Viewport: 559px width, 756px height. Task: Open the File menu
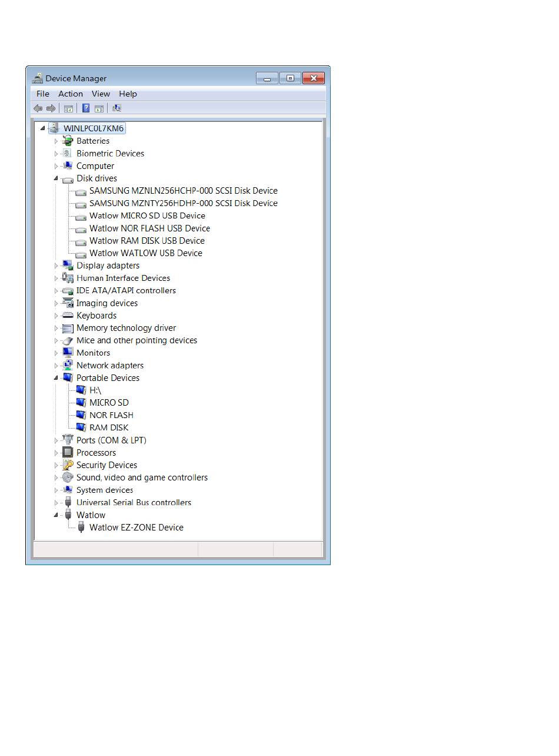click(43, 94)
